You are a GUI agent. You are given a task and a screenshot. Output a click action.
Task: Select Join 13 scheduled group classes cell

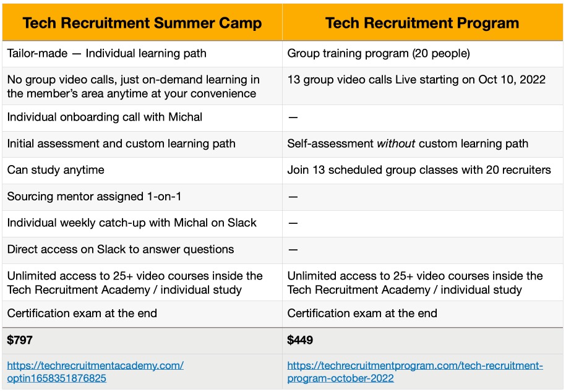click(422, 171)
